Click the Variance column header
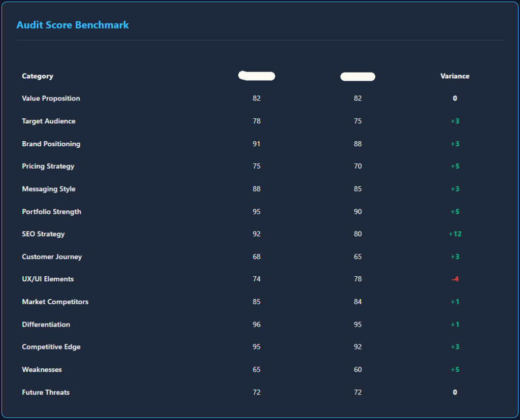This screenshot has width=520, height=420. (454, 76)
